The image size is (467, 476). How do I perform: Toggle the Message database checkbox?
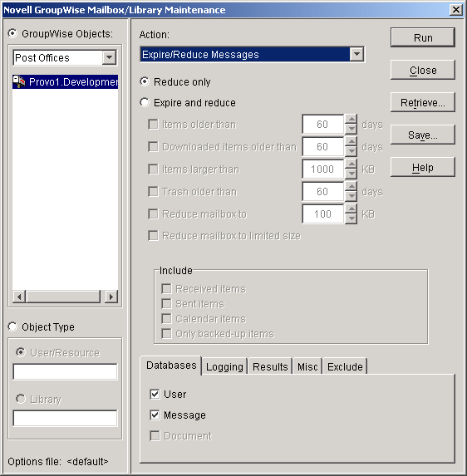[155, 415]
